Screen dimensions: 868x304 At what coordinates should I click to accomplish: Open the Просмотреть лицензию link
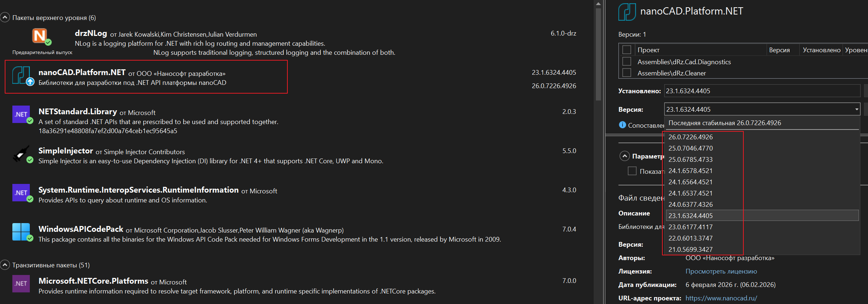(721, 271)
